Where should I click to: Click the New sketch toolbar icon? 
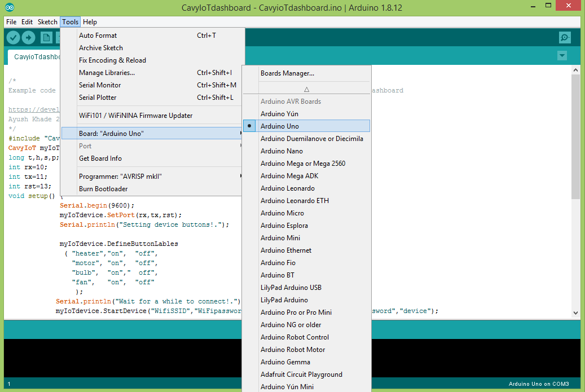coord(46,38)
